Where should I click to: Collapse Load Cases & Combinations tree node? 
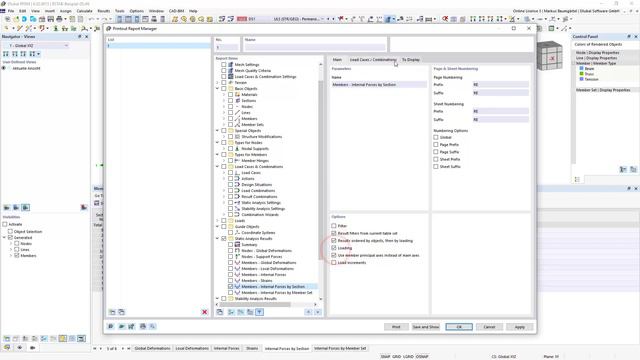pyautogui.click(x=218, y=167)
